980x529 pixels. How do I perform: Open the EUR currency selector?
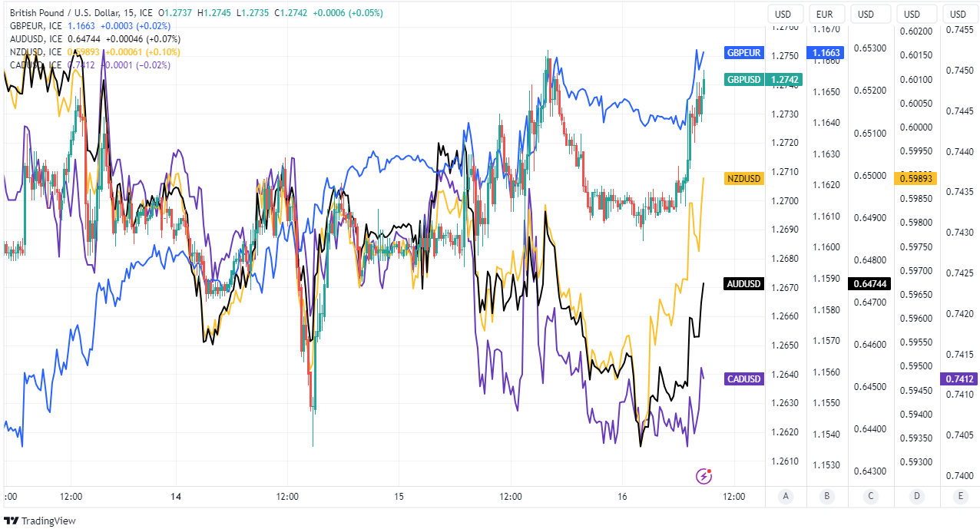[x=825, y=14]
